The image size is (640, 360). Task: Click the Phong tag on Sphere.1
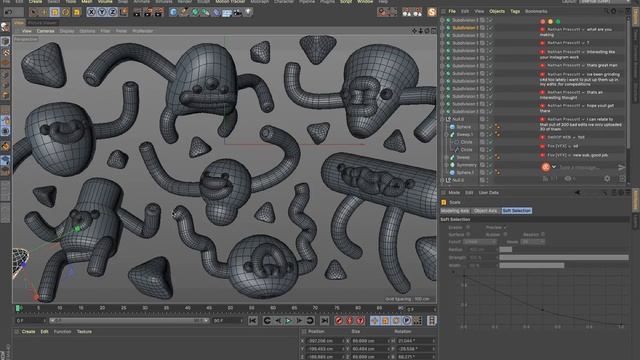pyautogui.click(x=497, y=173)
